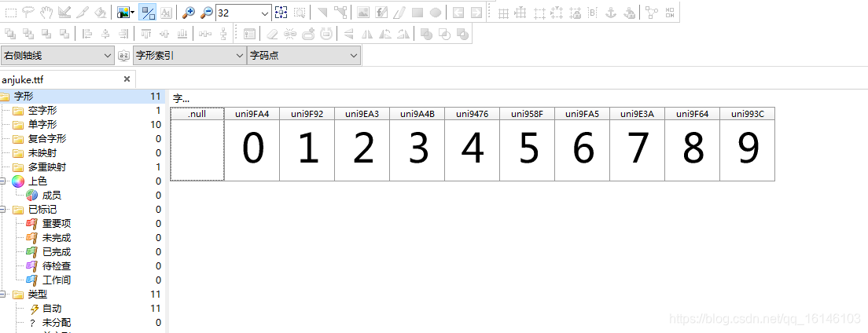Open the 字码点 dropdown

304,55
